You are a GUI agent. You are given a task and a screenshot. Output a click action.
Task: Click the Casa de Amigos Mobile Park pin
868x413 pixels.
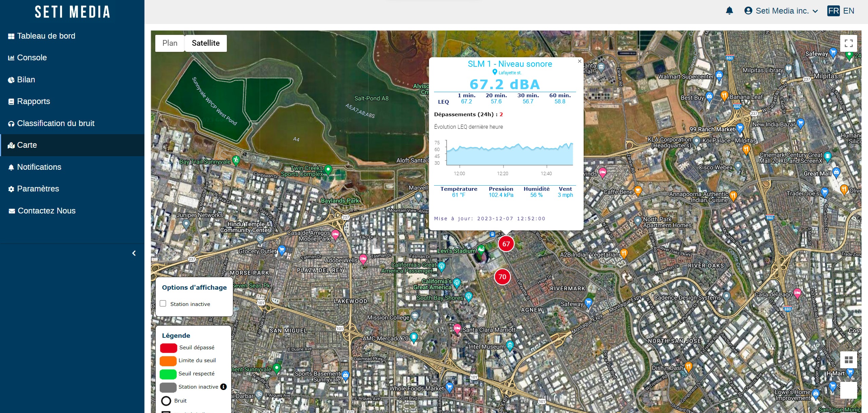335,234
